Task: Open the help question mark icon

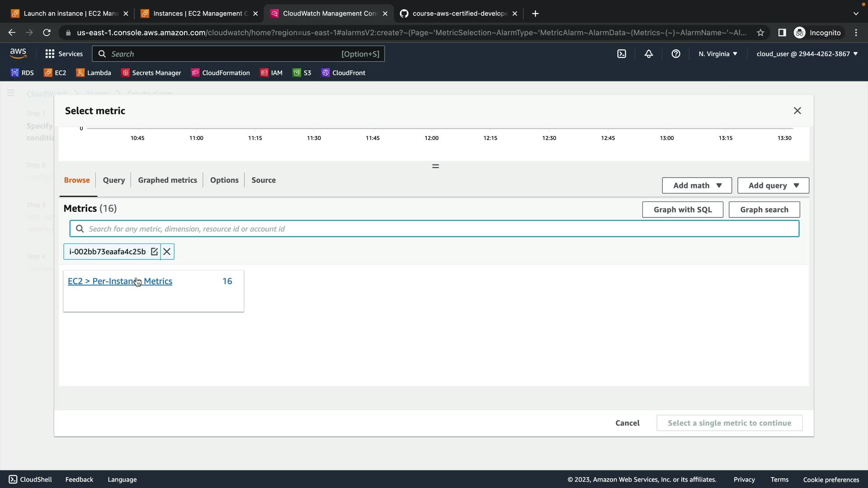Action: click(676, 54)
